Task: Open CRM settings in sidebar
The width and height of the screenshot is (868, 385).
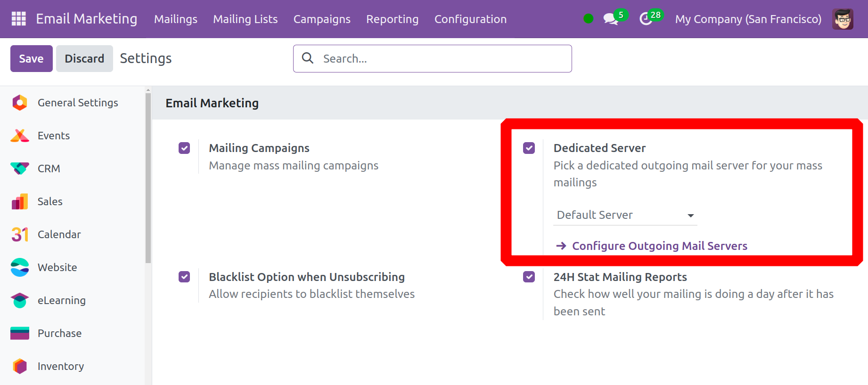Action: tap(49, 168)
